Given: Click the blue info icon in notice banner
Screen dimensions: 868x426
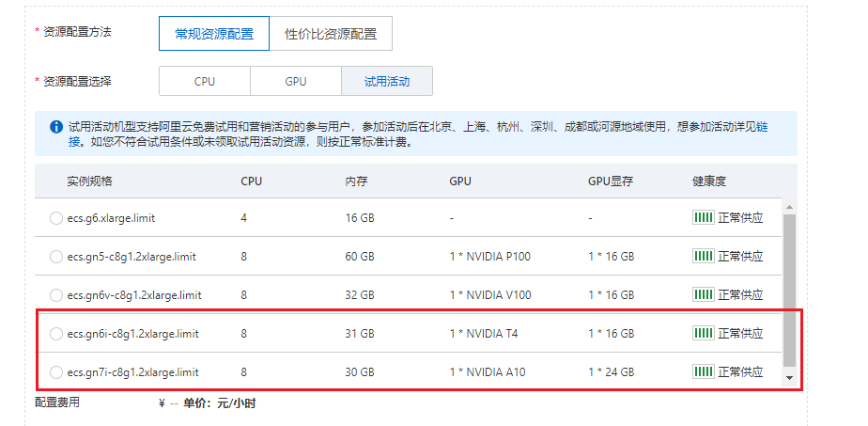Looking at the screenshot, I should click(56, 127).
